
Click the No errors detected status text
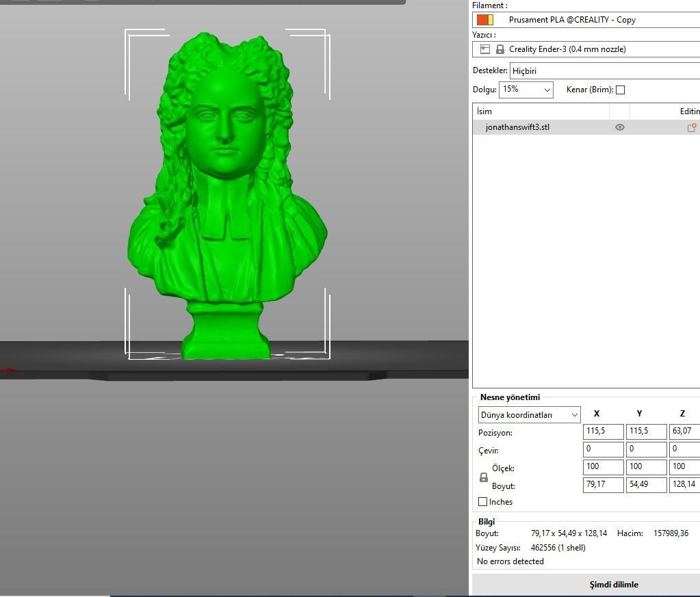tap(510, 561)
